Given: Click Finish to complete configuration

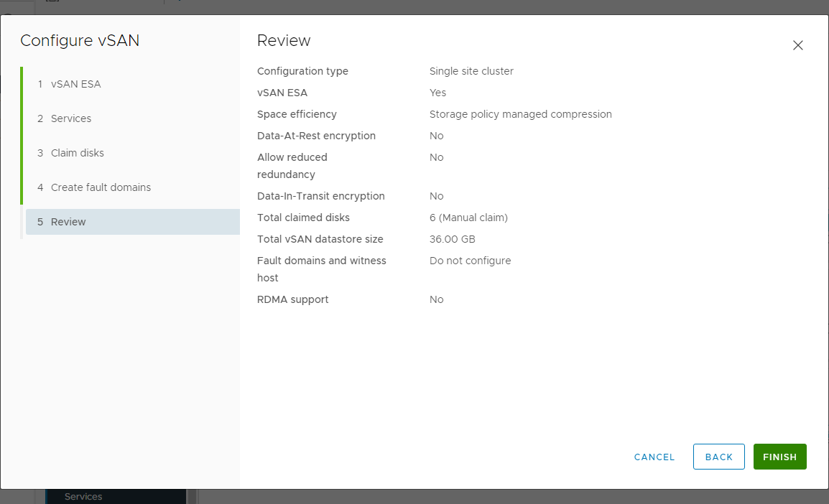Looking at the screenshot, I should point(779,457).
